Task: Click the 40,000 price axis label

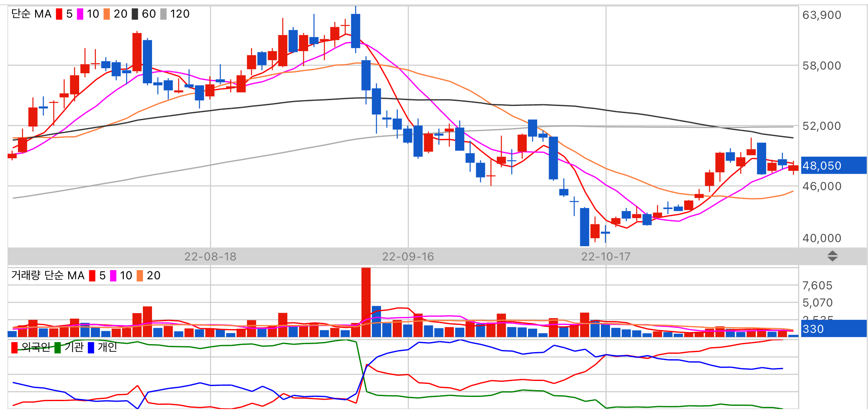Action: (822, 238)
